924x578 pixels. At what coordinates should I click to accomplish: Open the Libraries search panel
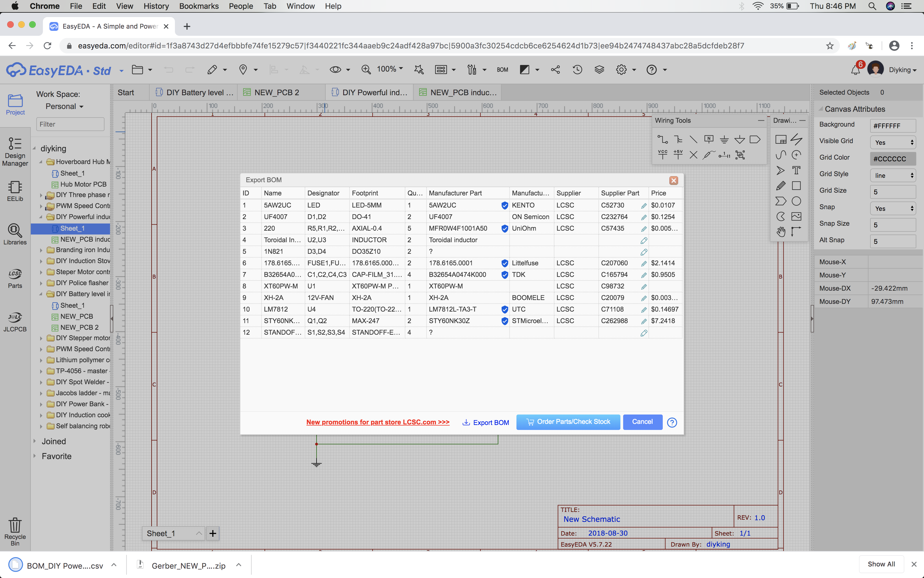[15, 234]
